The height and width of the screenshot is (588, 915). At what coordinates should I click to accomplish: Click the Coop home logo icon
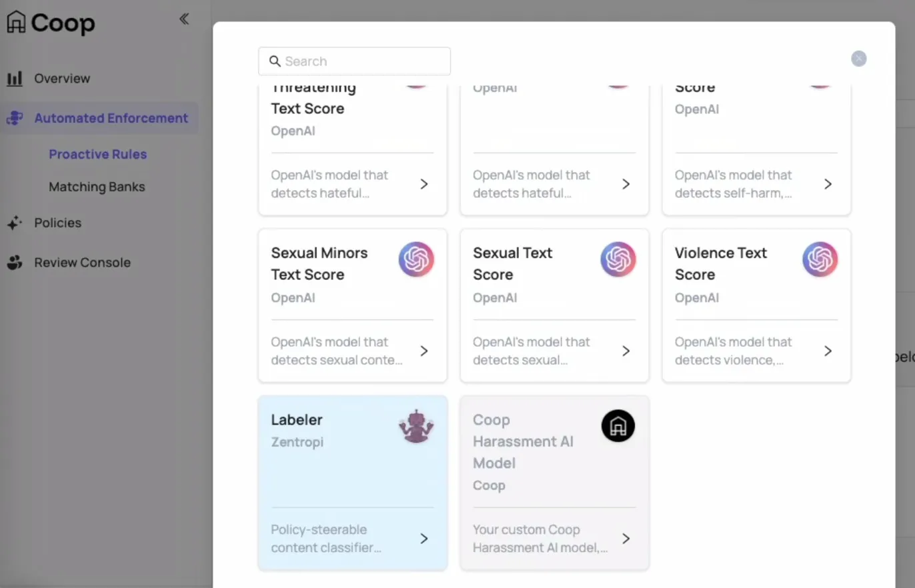(16, 23)
